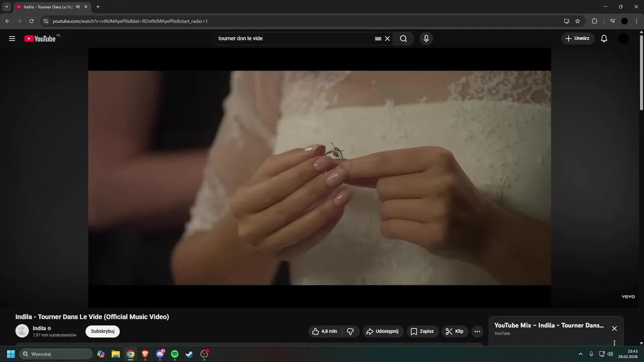
Task: Open Discord from taskbar
Action: (160, 354)
